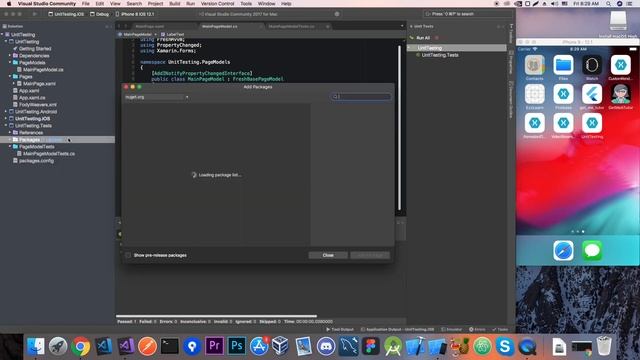Open Google Chrome from the dock
640x360 pixels.
[80, 347]
